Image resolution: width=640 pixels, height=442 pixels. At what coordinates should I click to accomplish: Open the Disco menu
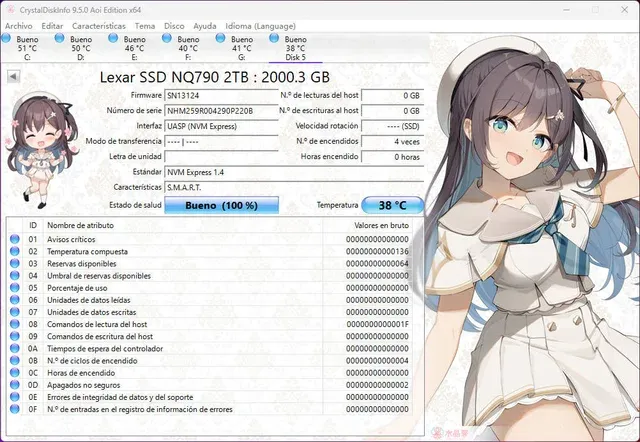pos(174,26)
